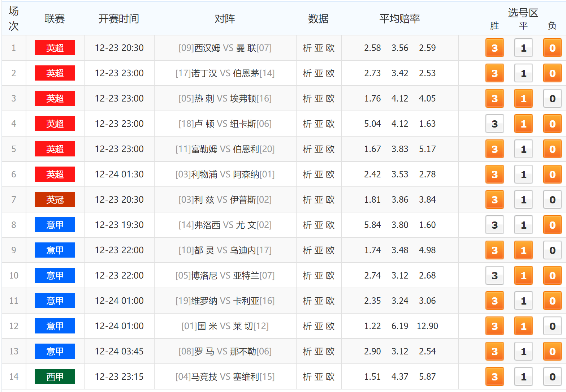Toggle loss (0) for 西汉姆 VS 曼联
The width and height of the screenshot is (566, 392).
tap(552, 48)
